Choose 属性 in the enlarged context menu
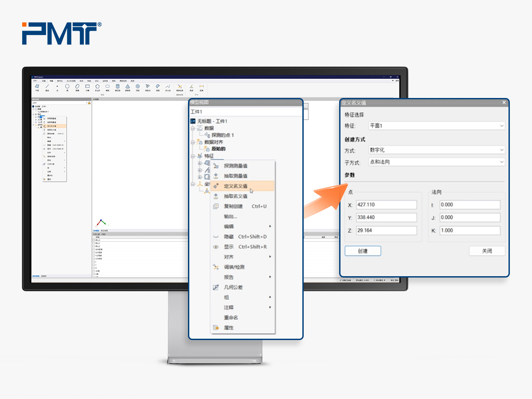Viewport: 532px width, 399px height. click(x=243, y=328)
